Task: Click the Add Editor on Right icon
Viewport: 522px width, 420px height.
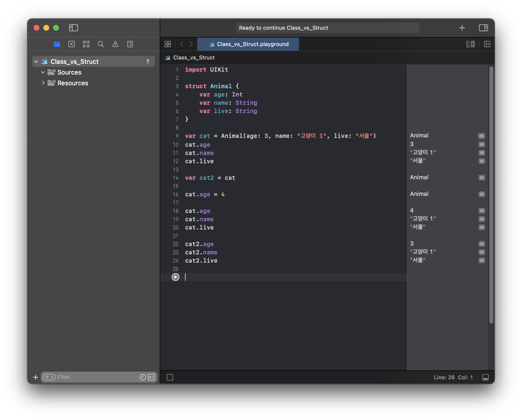Action: pyautogui.click(x=487, y=44)
